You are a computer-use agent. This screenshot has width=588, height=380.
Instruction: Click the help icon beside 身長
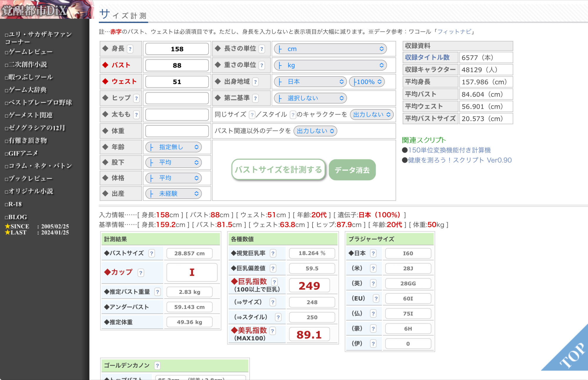pyautogui.click(x=130, y=49)
